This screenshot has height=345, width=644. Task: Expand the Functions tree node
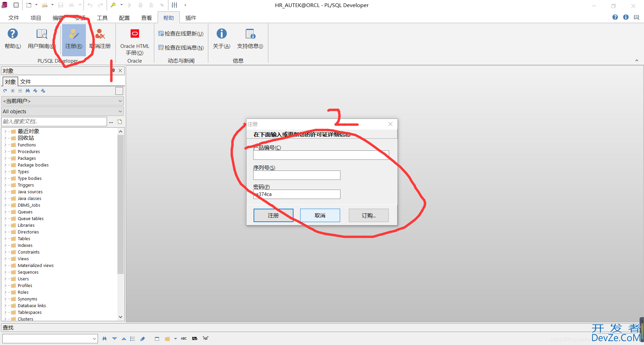[x=5, y=145]
